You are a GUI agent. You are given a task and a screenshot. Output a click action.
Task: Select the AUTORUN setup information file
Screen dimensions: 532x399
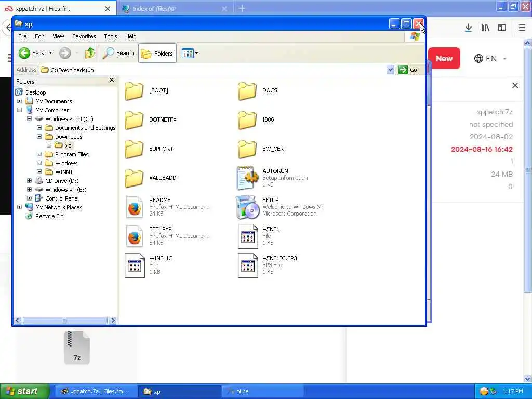click(247, 178)
